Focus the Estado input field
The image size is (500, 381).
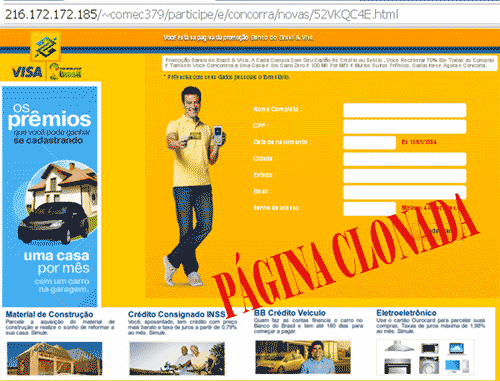pyautogui.click(x=404, y=176)
